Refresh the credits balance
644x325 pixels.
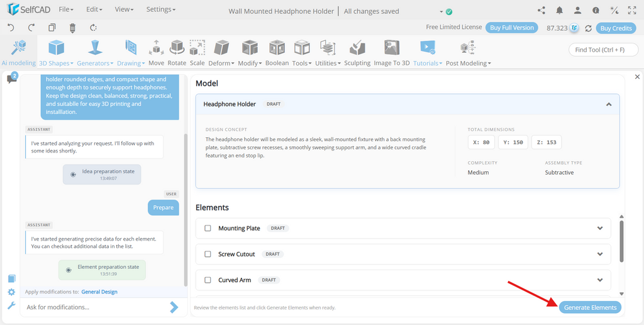[588, 28]
